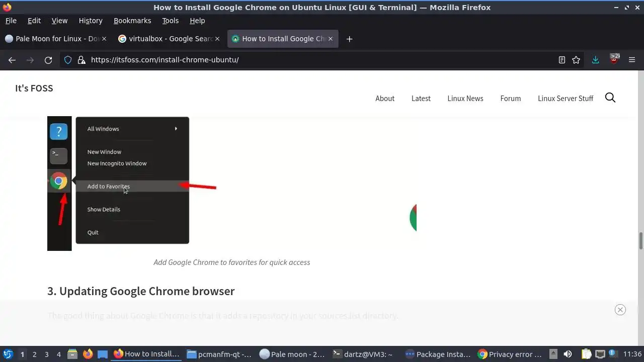The height and width of the screenshot is (362, 644).
Task: Open the clipboard manager tray icon
Action: tap(586, 354)
